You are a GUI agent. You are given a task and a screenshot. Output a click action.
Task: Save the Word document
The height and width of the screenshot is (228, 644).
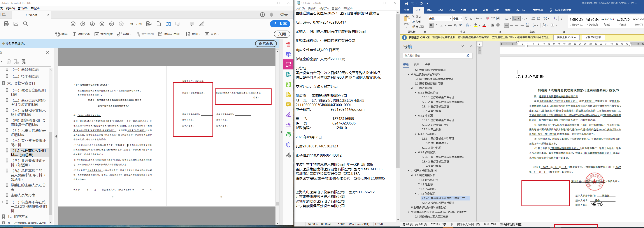click(406, 3)
